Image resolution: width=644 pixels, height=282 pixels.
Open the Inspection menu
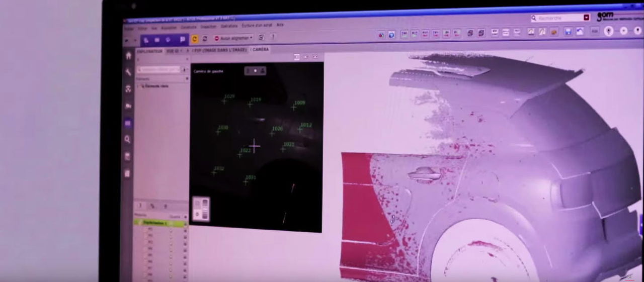point(208,27)
